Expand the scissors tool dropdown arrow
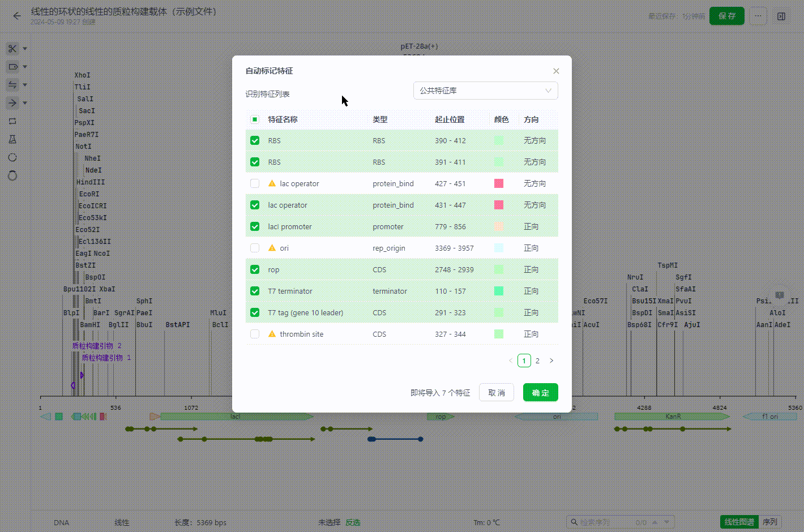804x532 pixels. click(25, 49)
